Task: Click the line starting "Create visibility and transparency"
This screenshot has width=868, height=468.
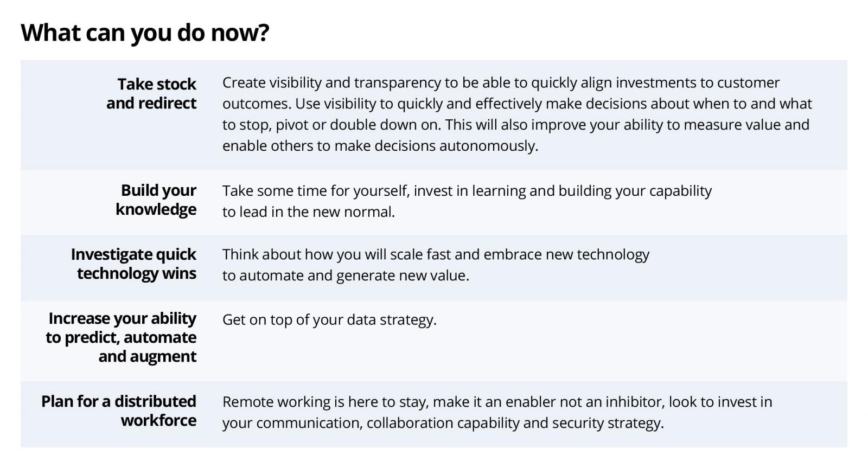Action: click(500, 82)
